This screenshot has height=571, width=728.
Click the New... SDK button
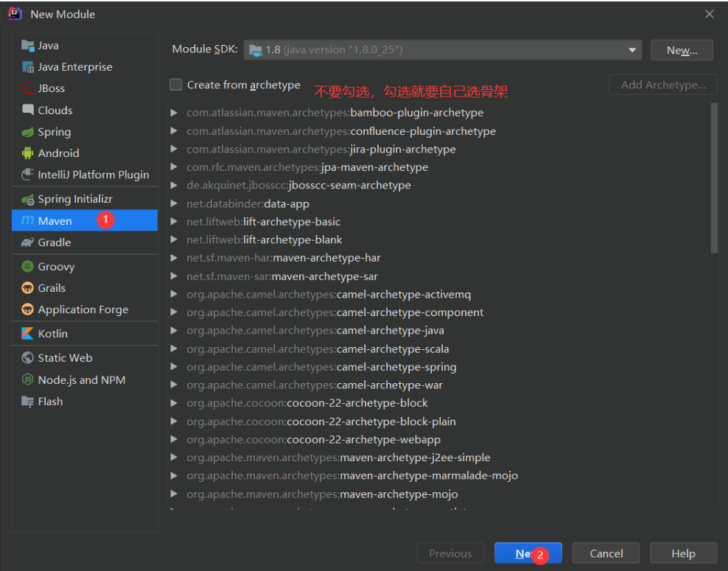tap(682, 49)
